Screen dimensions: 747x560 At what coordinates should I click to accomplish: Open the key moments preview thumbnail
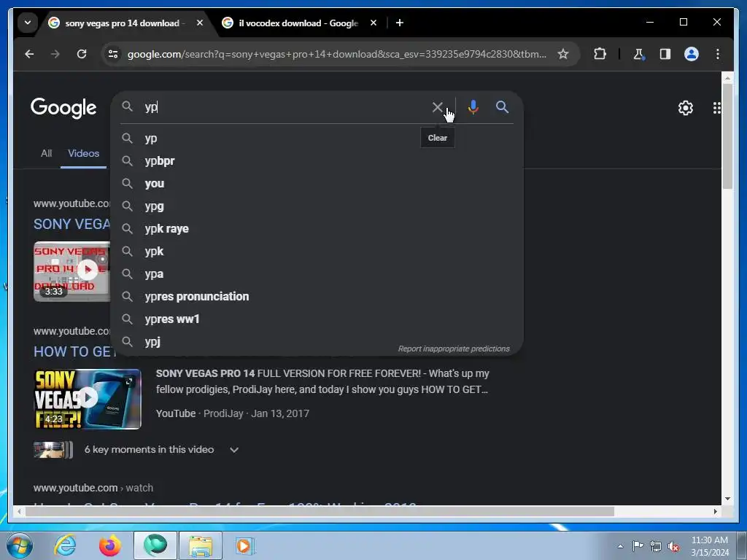click(x=53, y=449)
